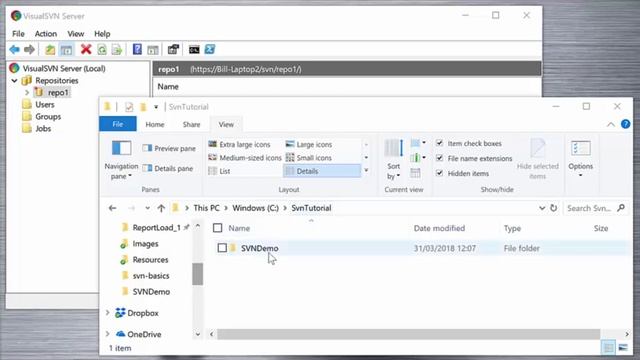
Task: Expand the layout gallery More arrow
Action: coord(366,171)
